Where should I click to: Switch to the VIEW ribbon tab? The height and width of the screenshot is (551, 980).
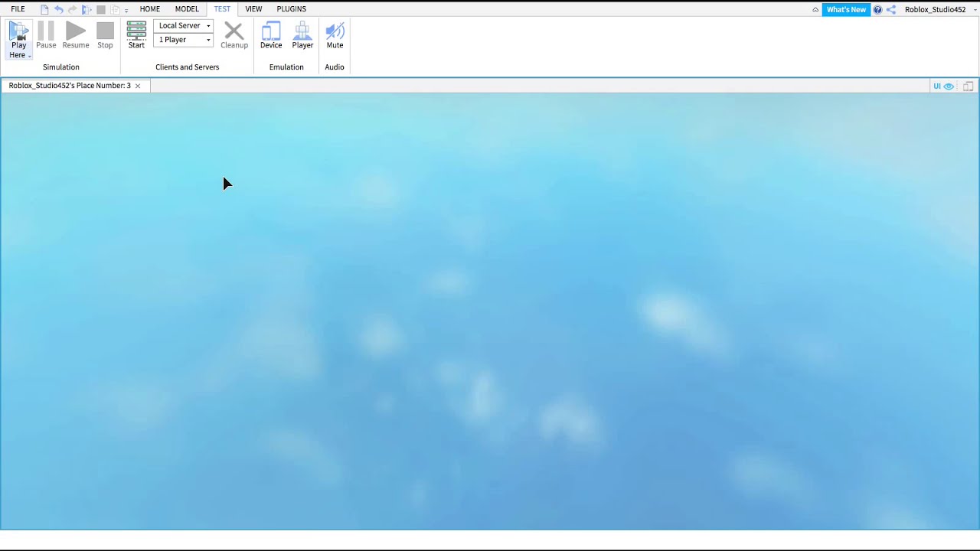click(x=253, y=9)
